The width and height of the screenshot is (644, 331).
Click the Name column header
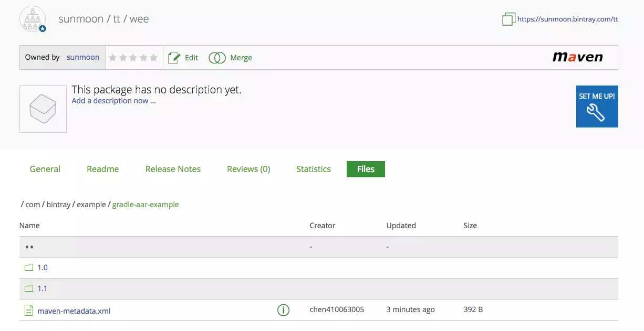(29, 226)
